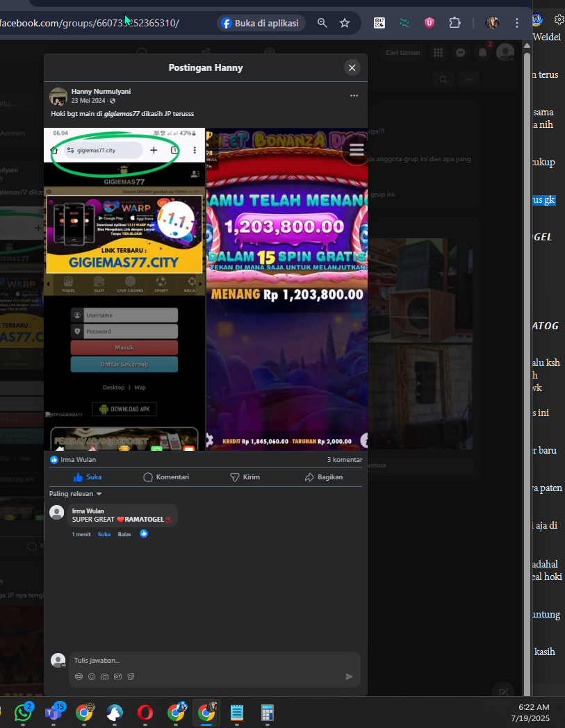The image size is (565, 728).
Task: Toggle Suka on Irma Wulan's comment
Action: tap(104, 534)
